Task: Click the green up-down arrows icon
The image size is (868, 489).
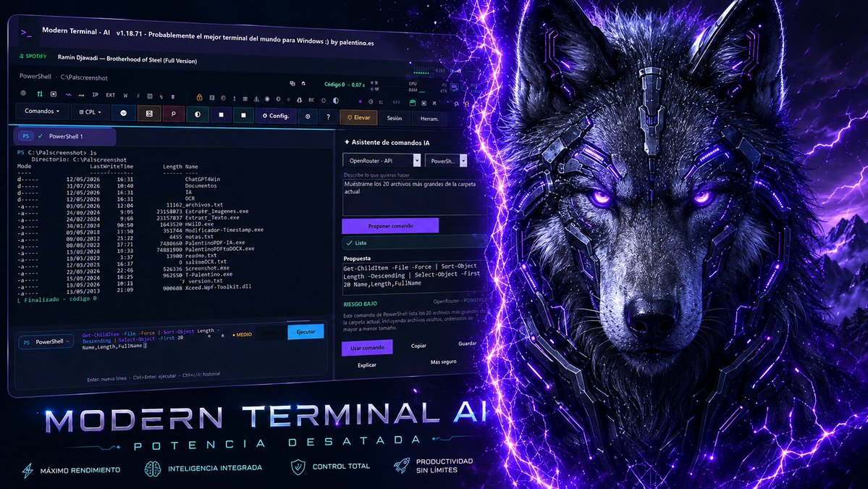Action: [40, 94]
